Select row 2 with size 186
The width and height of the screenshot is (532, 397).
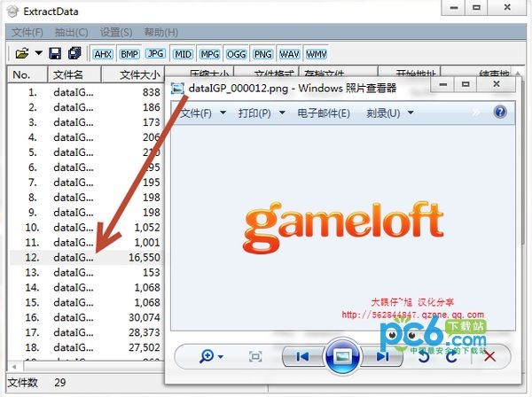[x=86, y=107]
